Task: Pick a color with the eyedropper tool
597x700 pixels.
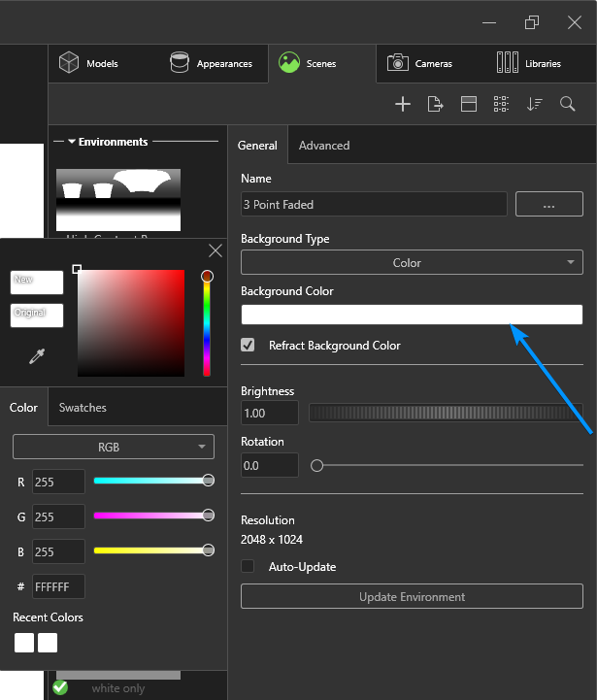Action: click(37, 357)
